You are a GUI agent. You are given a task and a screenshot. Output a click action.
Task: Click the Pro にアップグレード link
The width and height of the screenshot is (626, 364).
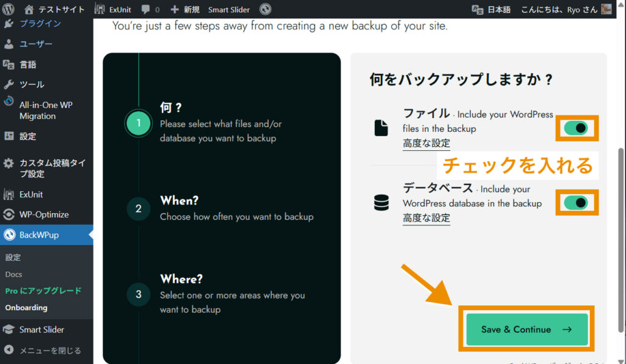pos(43,291)
